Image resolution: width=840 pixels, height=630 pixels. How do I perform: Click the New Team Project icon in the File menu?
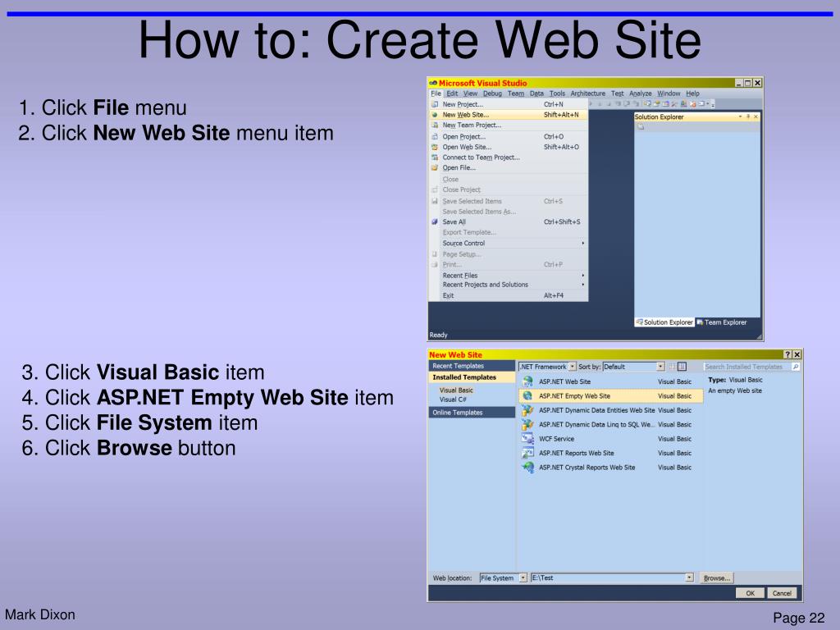point(435,125)
